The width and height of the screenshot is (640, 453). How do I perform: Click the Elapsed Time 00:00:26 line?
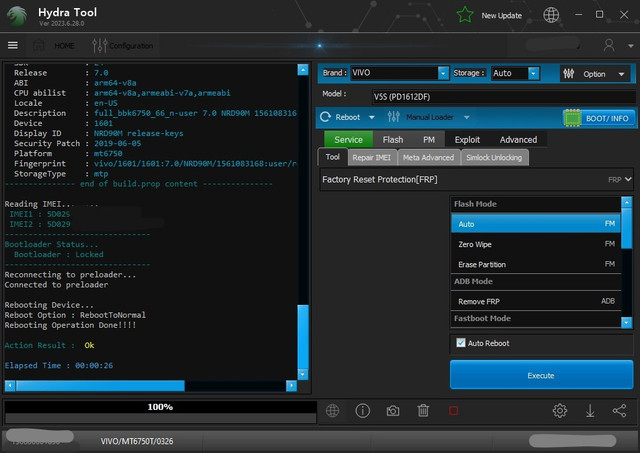click(x=59, y=365)
